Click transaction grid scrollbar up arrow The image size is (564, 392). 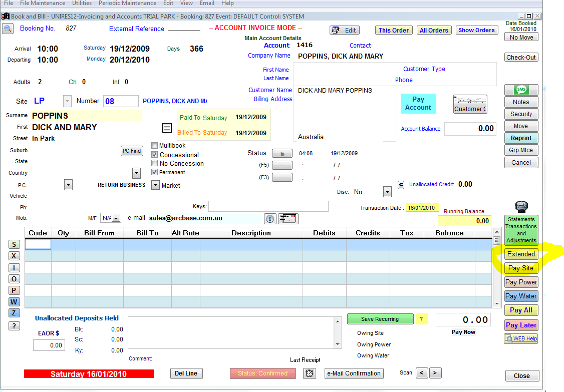(496, 232)
